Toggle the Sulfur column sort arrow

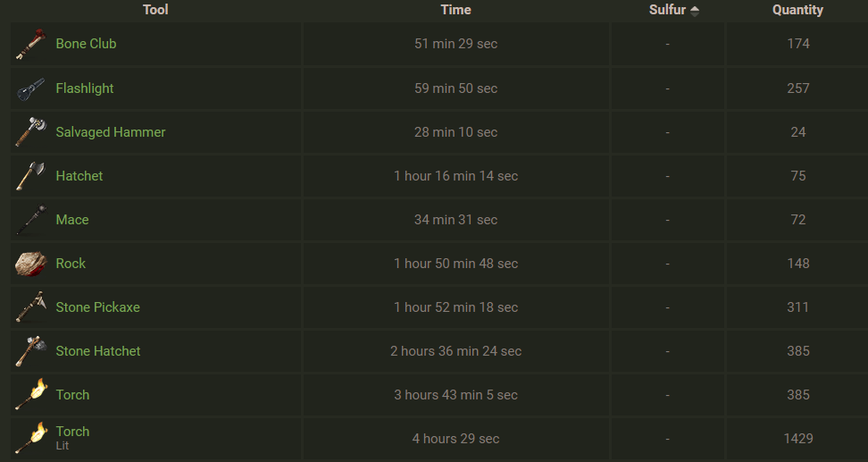tap(694, 10)
